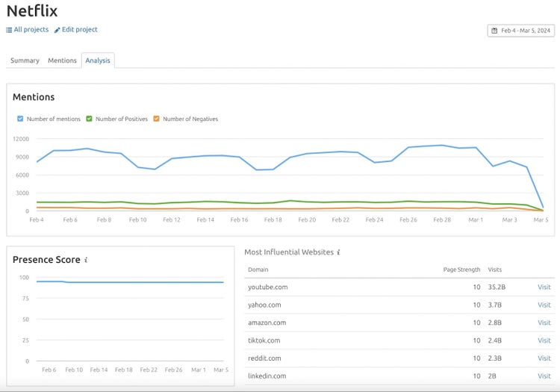Image resolution: width=560 pixels, height=392 pixels.
Task: Click the Feb 22 label on Presence Score chart
Action: point(149,370)
